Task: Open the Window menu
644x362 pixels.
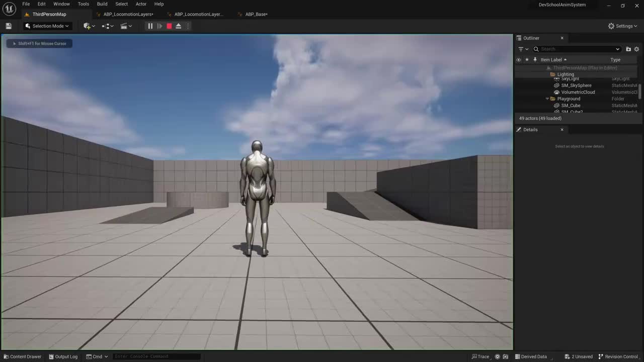Action: point(61,4)
